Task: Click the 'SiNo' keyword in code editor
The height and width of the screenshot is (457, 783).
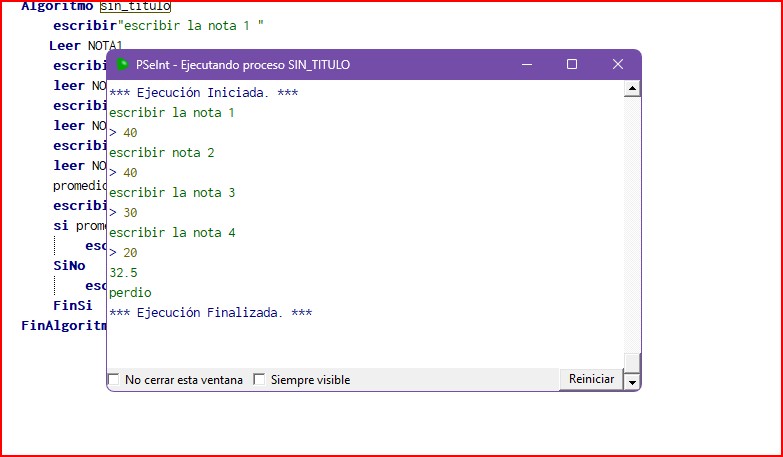Action: 69,267
